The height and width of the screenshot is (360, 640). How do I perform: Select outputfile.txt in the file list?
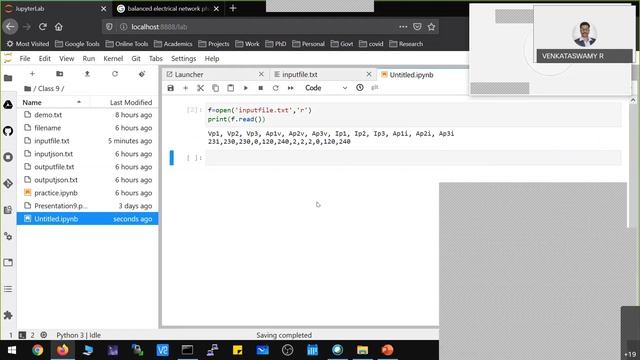(87, 167)
